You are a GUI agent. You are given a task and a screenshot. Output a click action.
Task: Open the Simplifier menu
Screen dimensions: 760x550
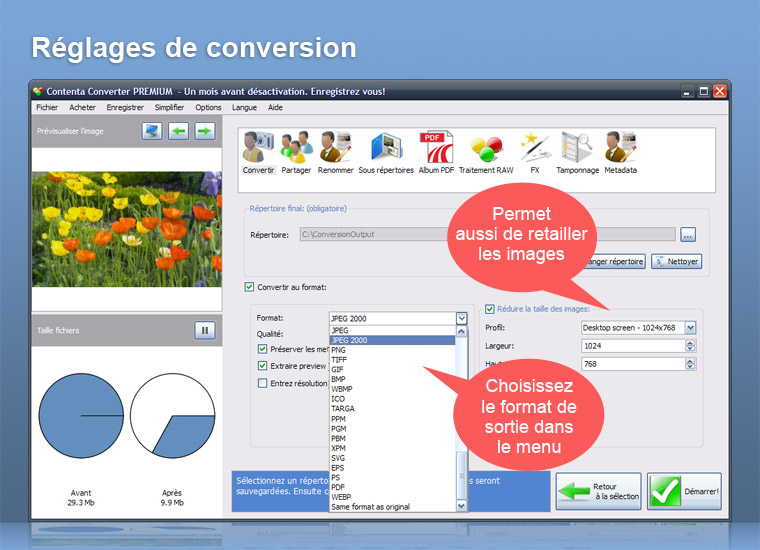[x=169, y=107]
